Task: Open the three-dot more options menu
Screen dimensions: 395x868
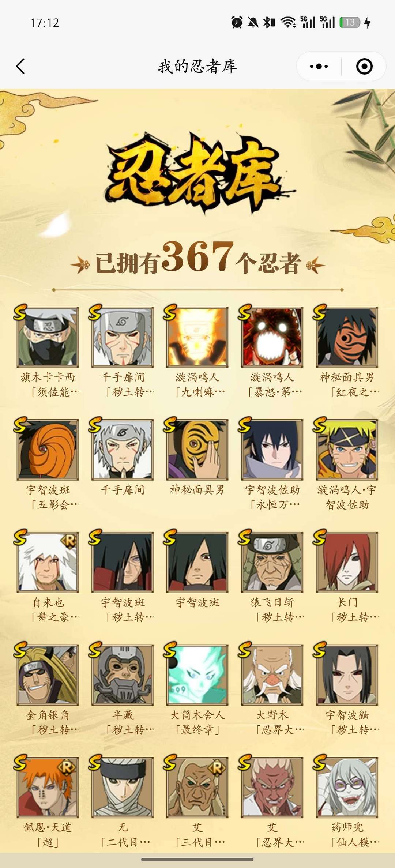Action: click(x=319, y=67)
